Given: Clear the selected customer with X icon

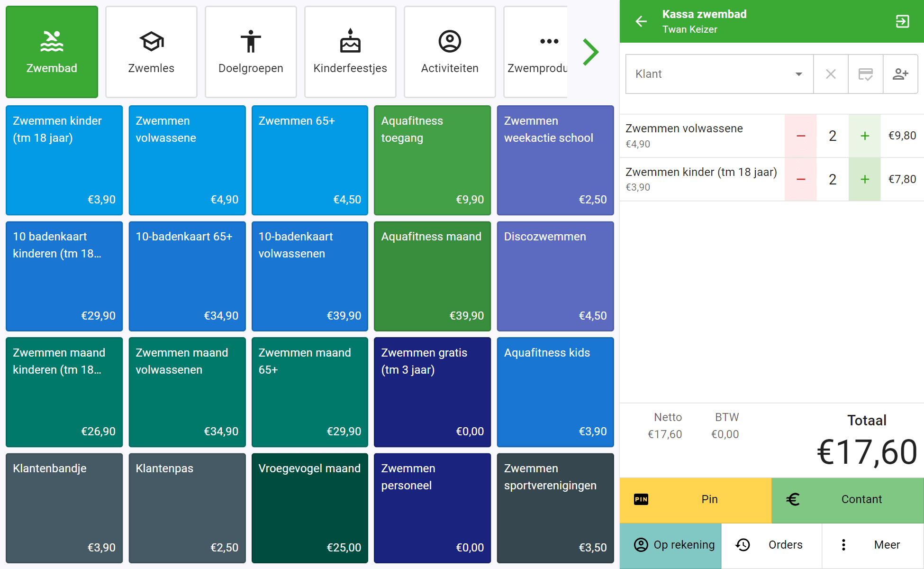Looking at the screenshot, I should coord(831,74).
